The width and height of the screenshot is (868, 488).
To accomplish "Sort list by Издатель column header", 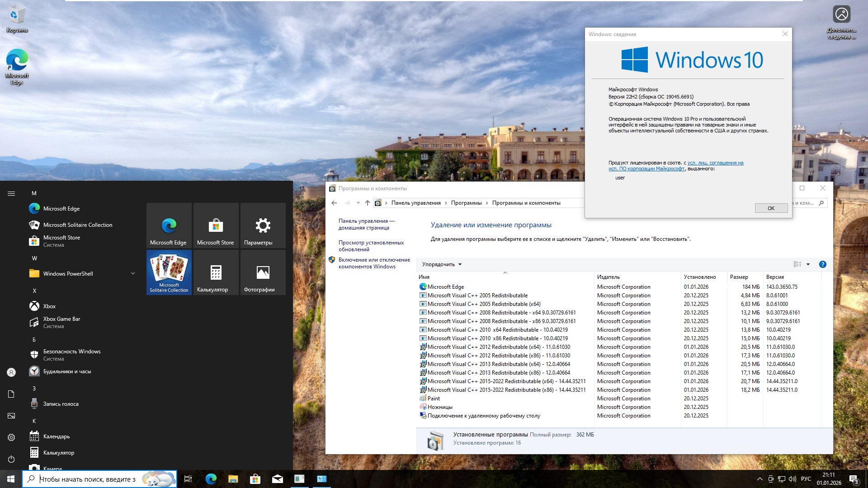I will [608, 277].
